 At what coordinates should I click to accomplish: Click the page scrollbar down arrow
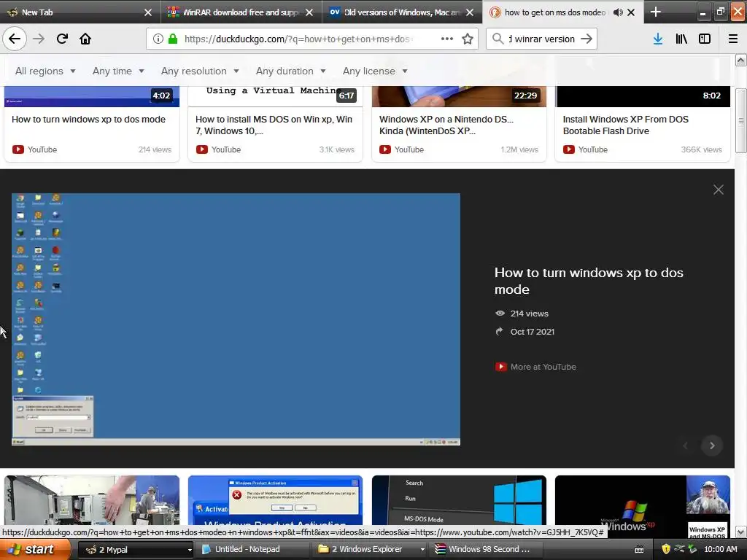(741, 532)
